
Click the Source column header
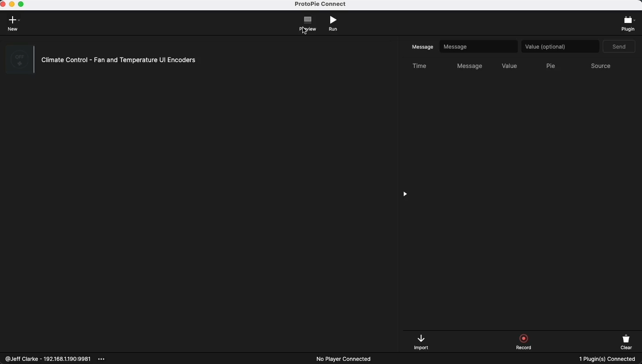coord(601,66)
